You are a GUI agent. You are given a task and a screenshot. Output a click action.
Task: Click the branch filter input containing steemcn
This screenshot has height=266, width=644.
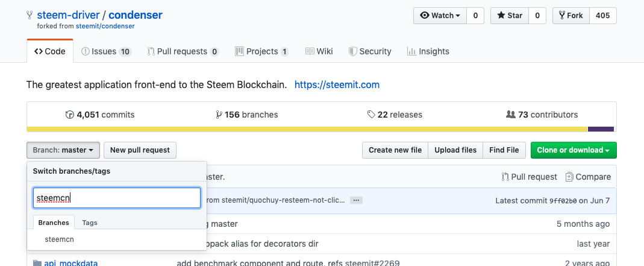tap(117, 198)
